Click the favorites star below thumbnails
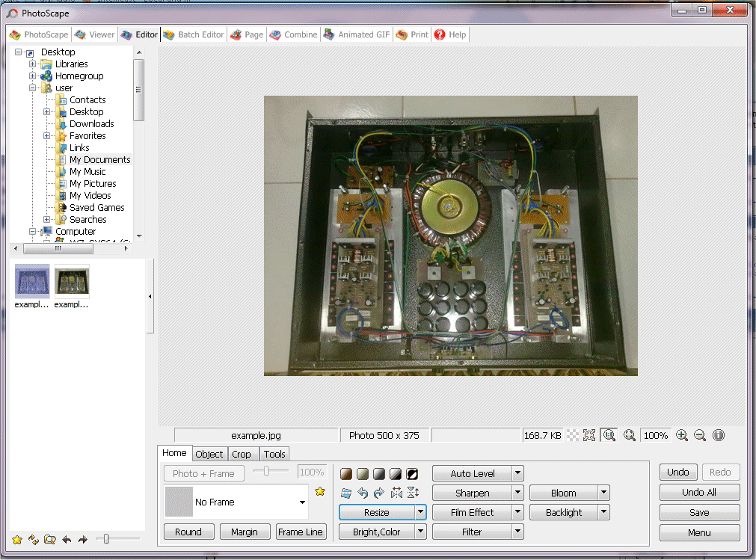The image size is (756, 560). [17, 540]
